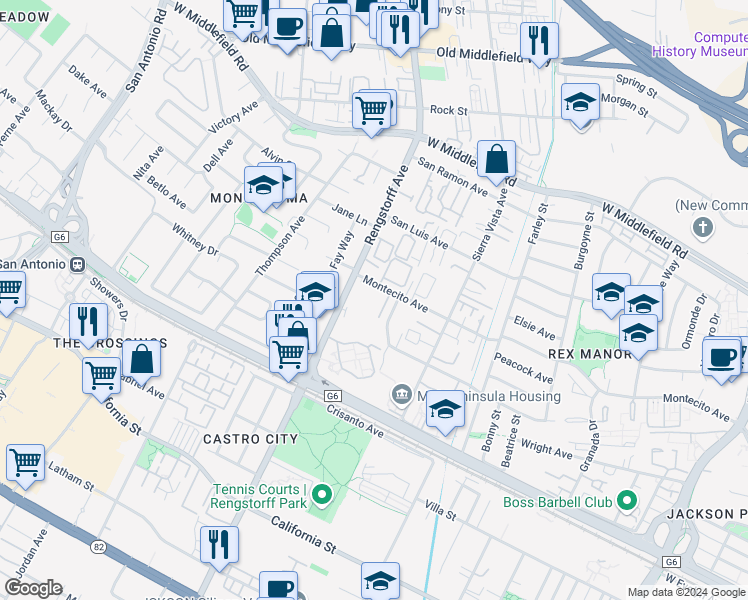Select the shopping cart marker near Latham St
This screenshot has width=748, height=600.
click(25, 463)
